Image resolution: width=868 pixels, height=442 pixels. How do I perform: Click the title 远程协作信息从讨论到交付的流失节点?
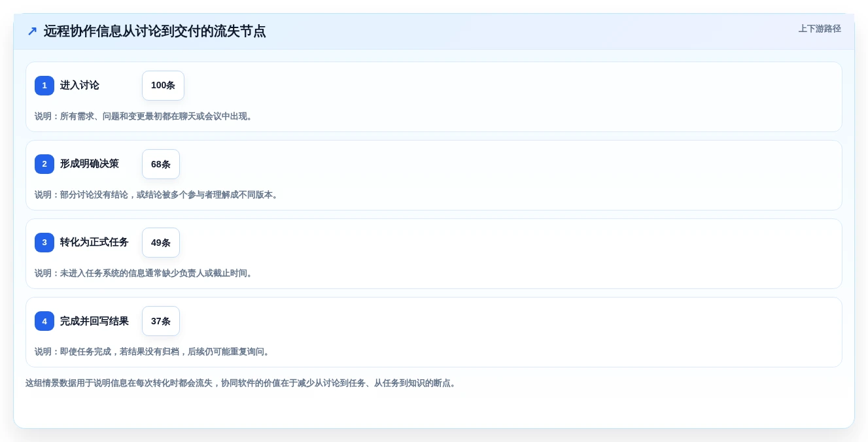click(x=155, y=31)
